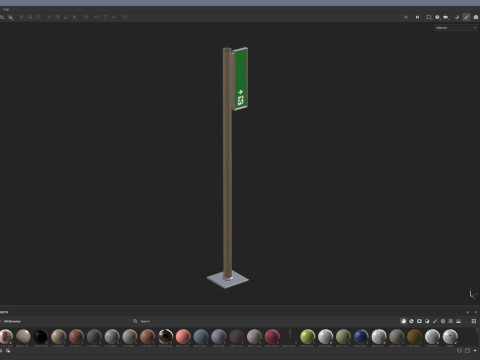
Task: Select the dark blue sphere material
Action: pos(361,337)
